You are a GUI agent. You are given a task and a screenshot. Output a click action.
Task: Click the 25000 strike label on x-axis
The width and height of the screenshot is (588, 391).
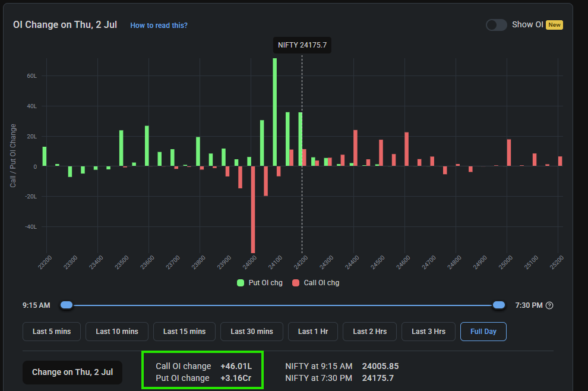click(505, 262)
